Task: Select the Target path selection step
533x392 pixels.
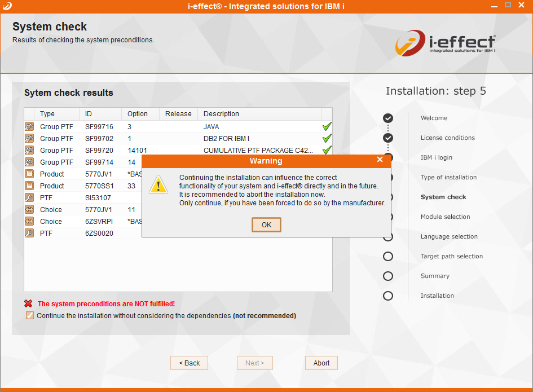Action: [451, 257]
